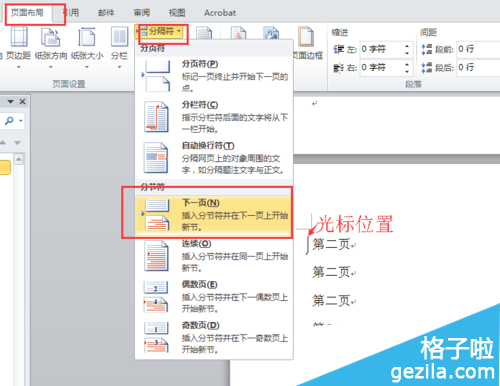The width and height of the screenshot is (500, 386).
Task: Switch to the 邮件 tab
Action: [106, 13]
